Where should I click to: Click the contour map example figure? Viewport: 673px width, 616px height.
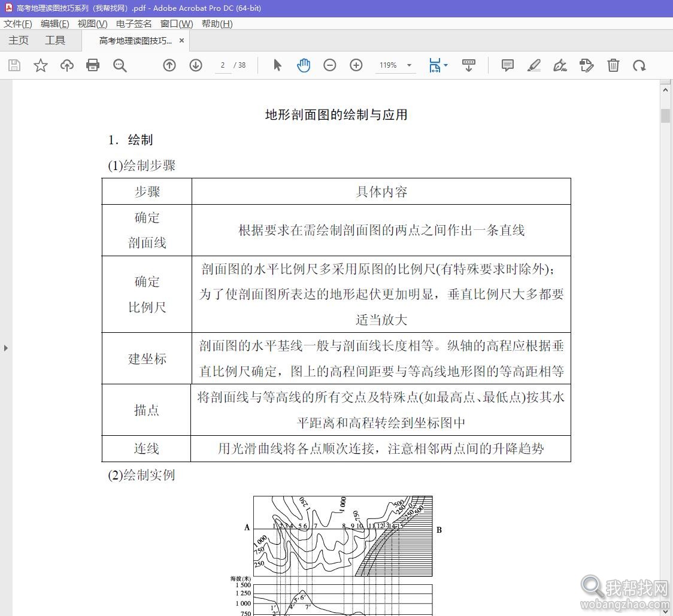(x=342, y=536)
